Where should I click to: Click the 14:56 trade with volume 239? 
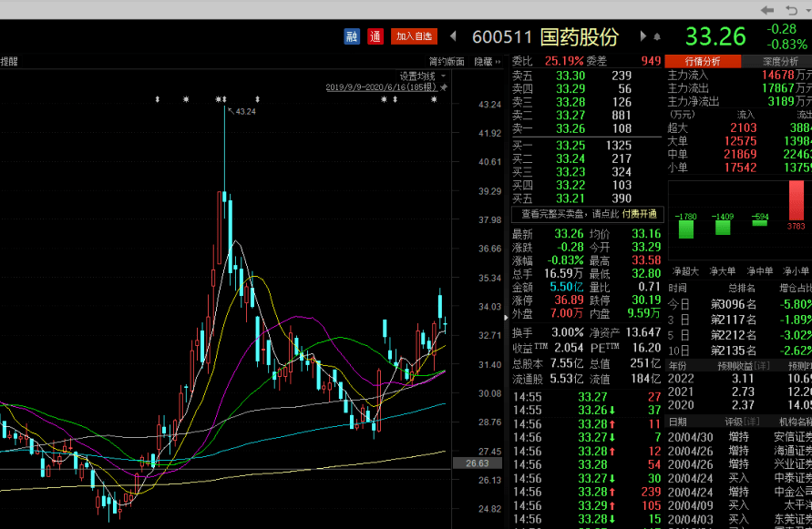587,492
